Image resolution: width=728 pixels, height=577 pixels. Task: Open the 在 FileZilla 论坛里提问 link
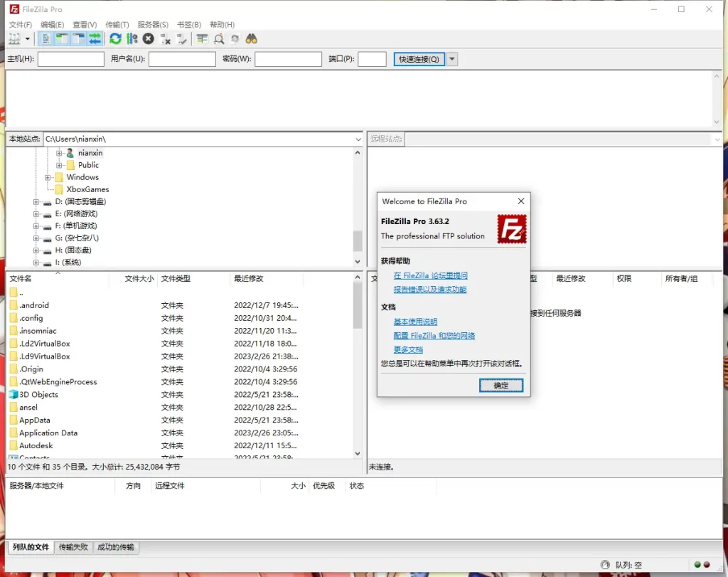pyautogui.click(x=430, y=275)
